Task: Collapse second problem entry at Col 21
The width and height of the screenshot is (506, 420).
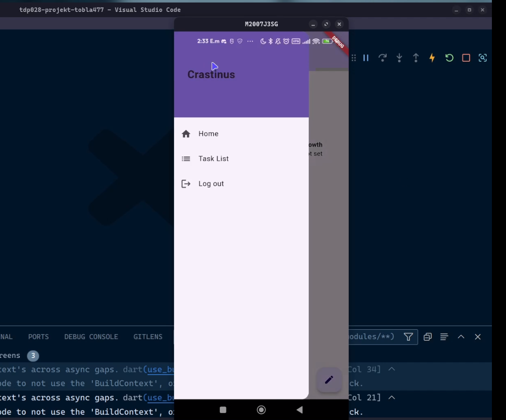Action: [392, 398]
